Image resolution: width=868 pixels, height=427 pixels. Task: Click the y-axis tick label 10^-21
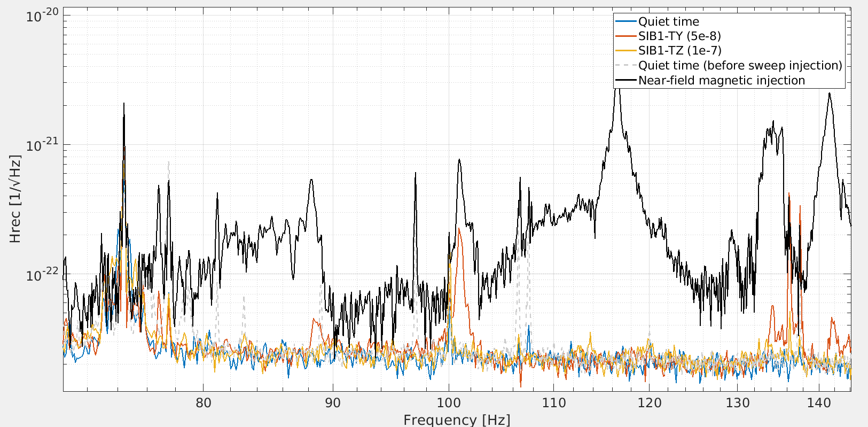(42, 144)
